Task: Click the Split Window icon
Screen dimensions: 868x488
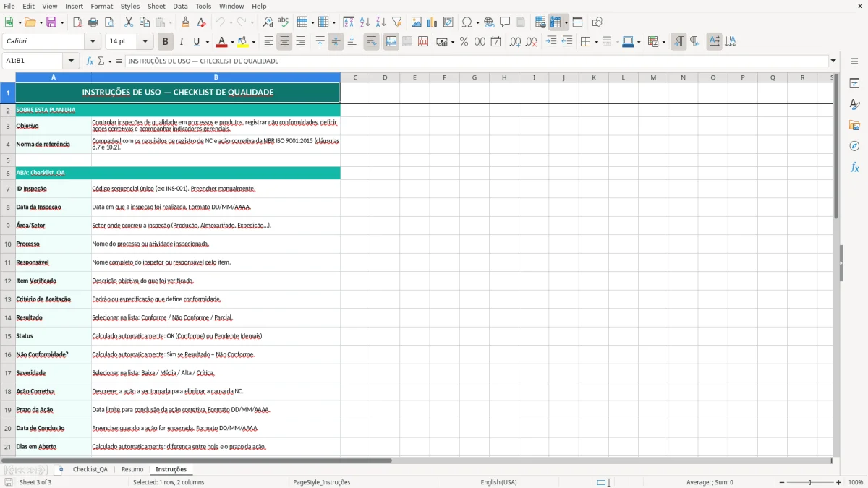Action: pos(577,22)
